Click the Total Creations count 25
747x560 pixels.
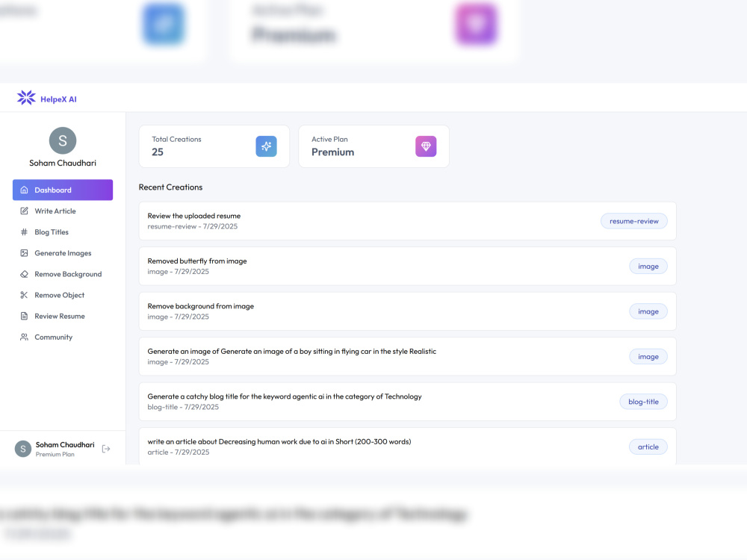pos(158,152)
